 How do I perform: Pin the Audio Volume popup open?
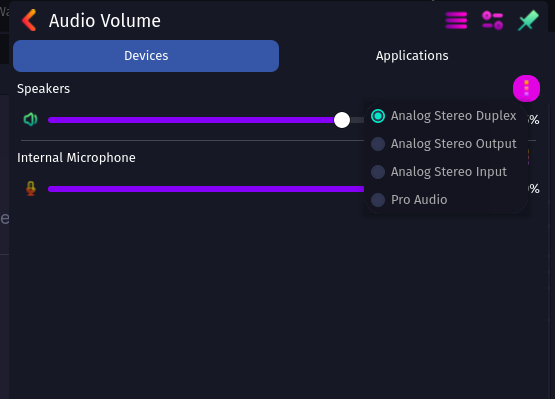coord(528,20)
